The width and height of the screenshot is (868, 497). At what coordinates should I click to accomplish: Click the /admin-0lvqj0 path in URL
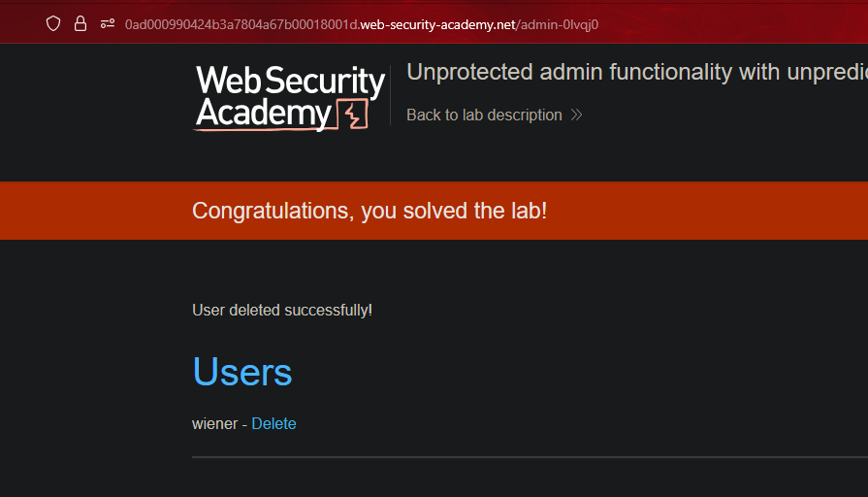pos(557,23)
